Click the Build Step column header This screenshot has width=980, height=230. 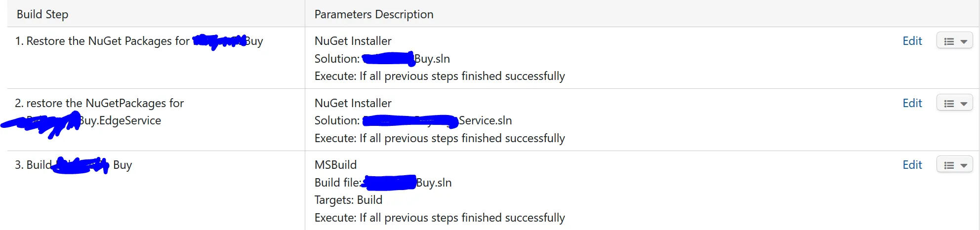[42, 14]
